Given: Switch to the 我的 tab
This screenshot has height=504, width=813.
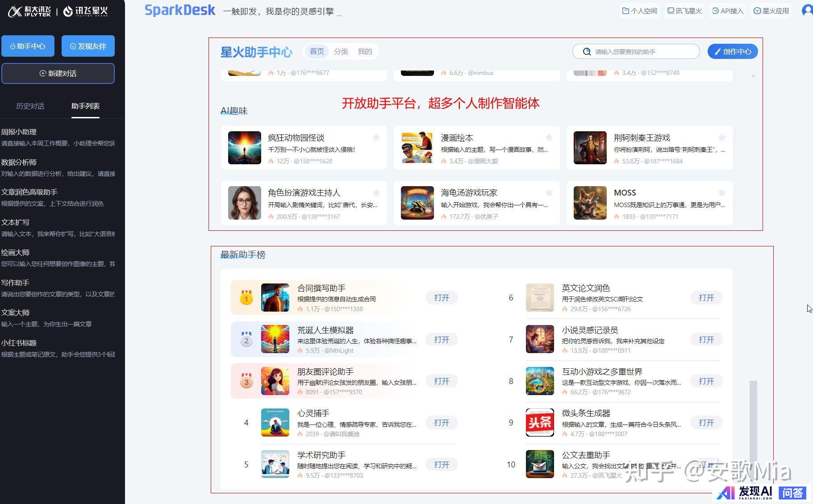Looking at the screenshot, I should (x=365, y=51).
